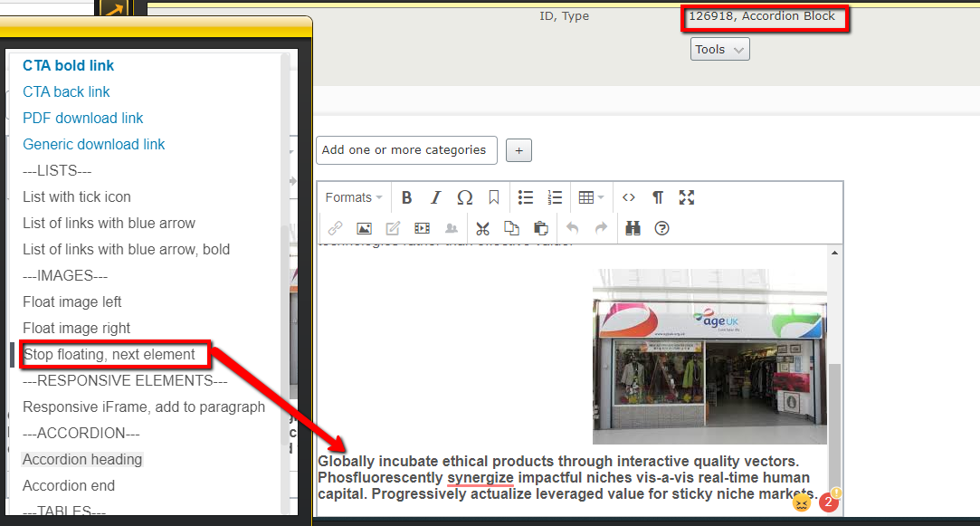Viewport: 980px width, 526px height.
Task: Insert an image using the picture icon
Action: click(x=364, y=228)
